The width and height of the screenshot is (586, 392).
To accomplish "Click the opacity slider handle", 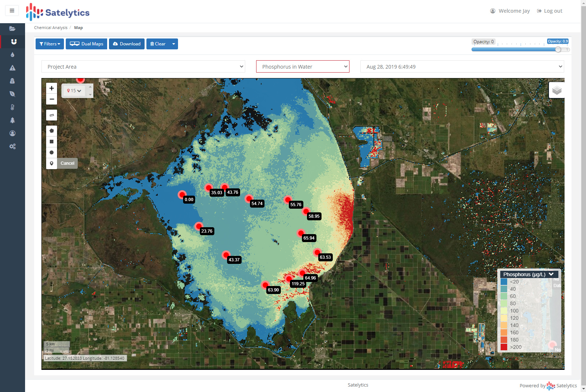I will click(558, 49).
